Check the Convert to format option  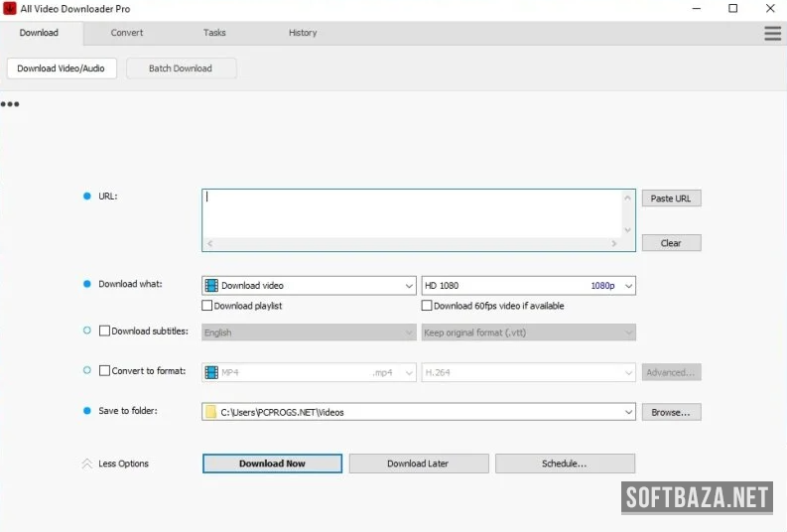105,371
